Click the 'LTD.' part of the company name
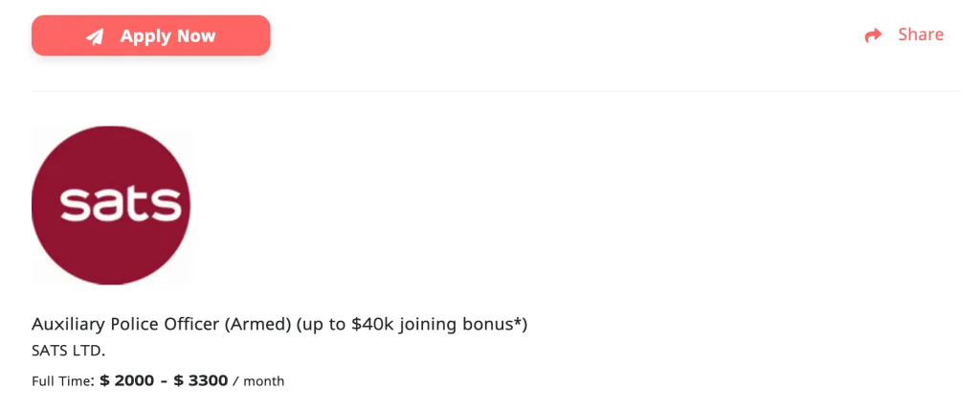980x412 pixels. click(x=89, y=351)
